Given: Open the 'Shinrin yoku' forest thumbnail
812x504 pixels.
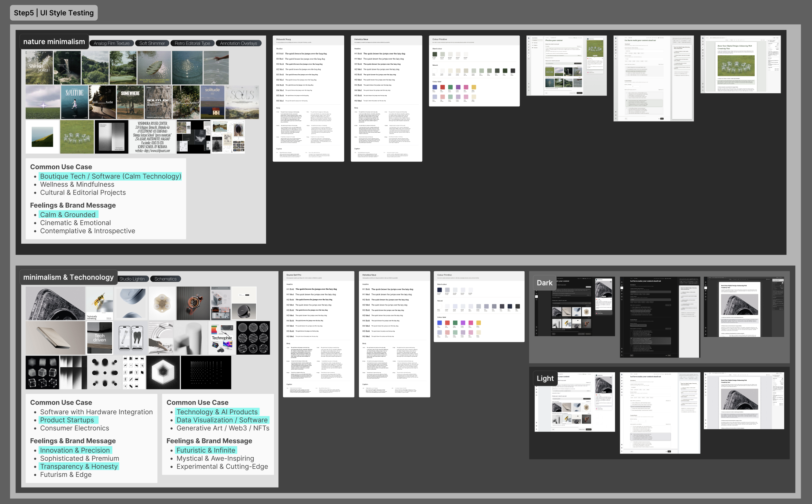Looking at the screenshot, I should point(39,68).
